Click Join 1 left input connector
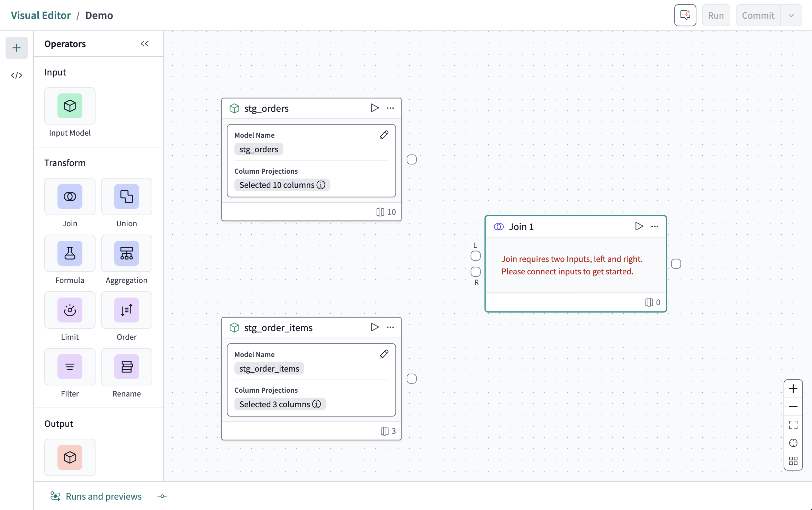Image resolution: width=812 pixels, height=510 pixels. [476, 256]
